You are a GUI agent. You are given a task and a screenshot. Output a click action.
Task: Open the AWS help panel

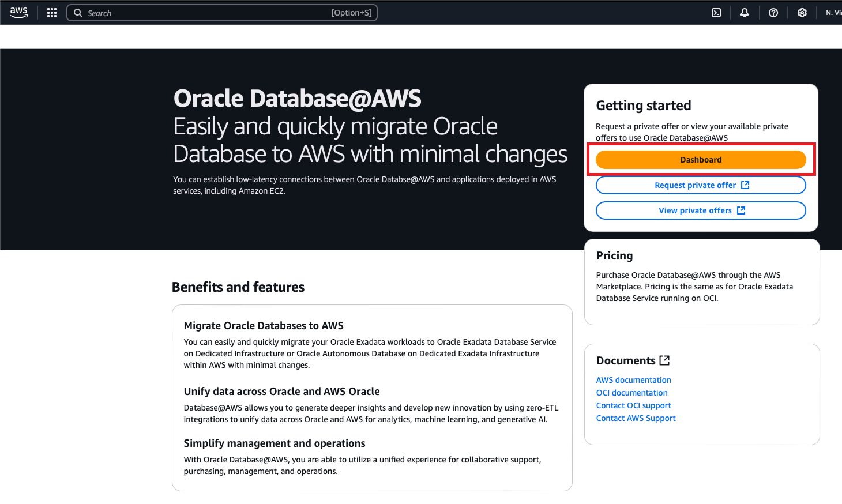(x=773, y=12)
